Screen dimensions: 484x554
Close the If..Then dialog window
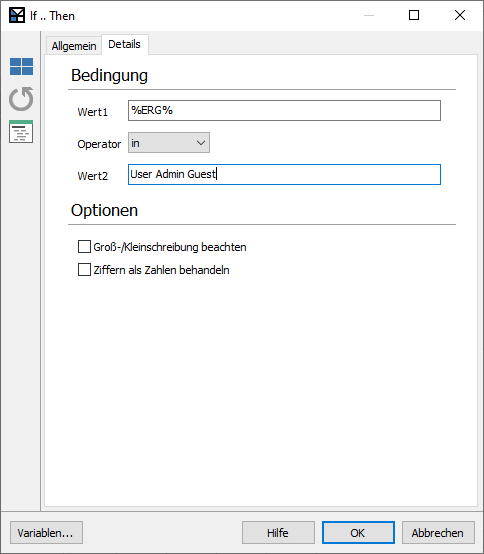[460, 15]
